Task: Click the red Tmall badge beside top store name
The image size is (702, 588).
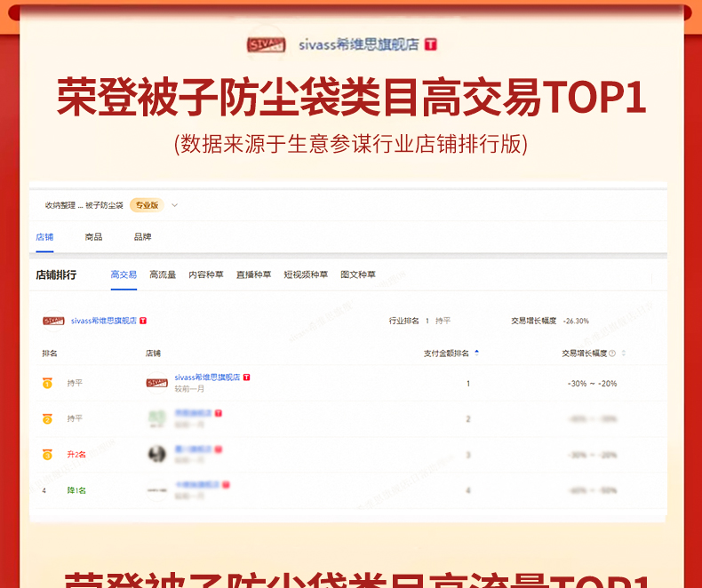Action: [x=431, y=44]
